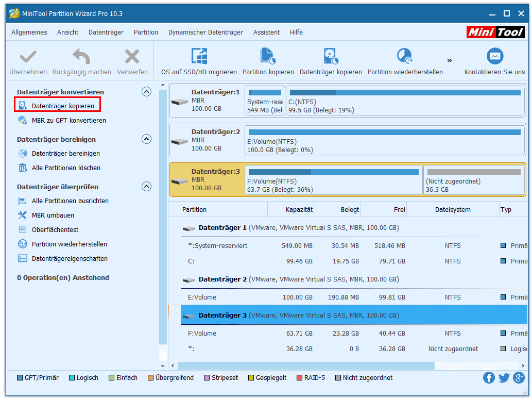Click the Rückgängig machen undo arrow
The width and height of the screenshot is (532, 398).
[x=81, y=56]
